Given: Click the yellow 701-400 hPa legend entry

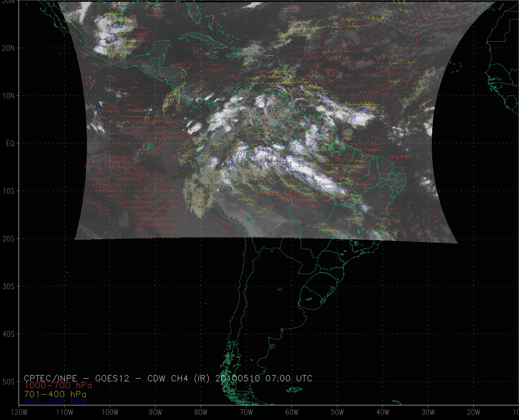Looking at the screenshot, I should 55,394.
